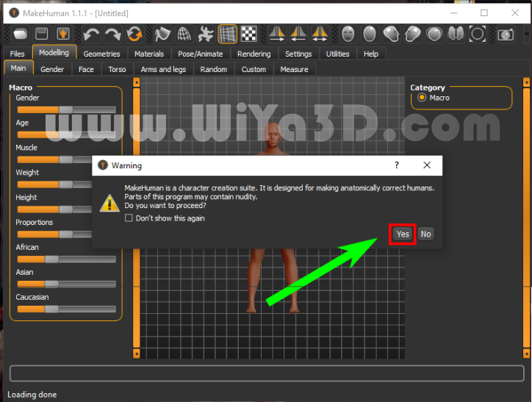Toggle the checkered Background icon
This screenshot has width=532, height=402.
(x=248, y=35)
